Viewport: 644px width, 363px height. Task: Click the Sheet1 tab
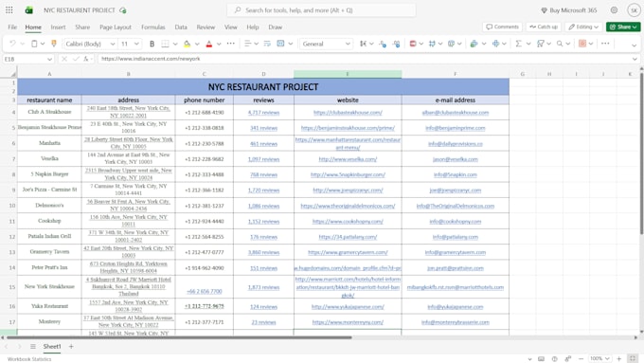pos(52,347)
